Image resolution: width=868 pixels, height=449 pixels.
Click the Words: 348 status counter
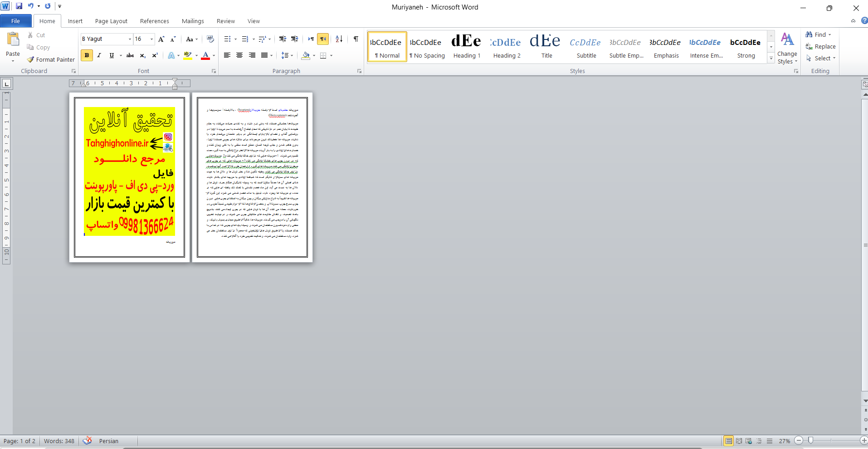pyautogui.click(x=59, y=441)
